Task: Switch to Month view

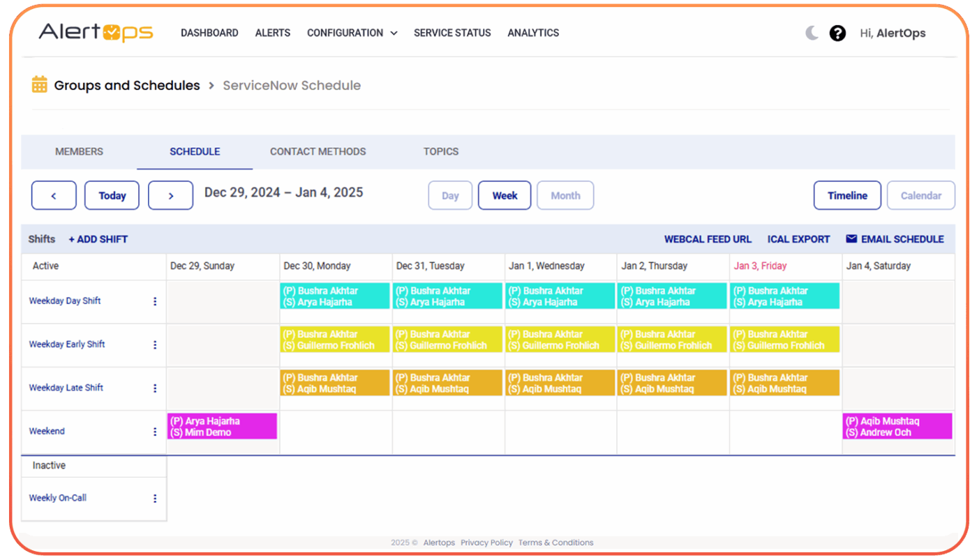Action: pyautogui.click(x=565, y=196)
